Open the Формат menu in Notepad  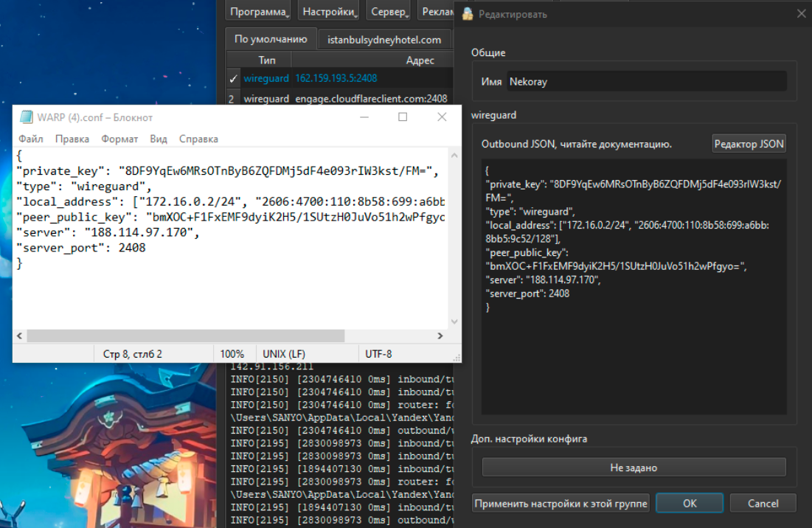[119, 139]
